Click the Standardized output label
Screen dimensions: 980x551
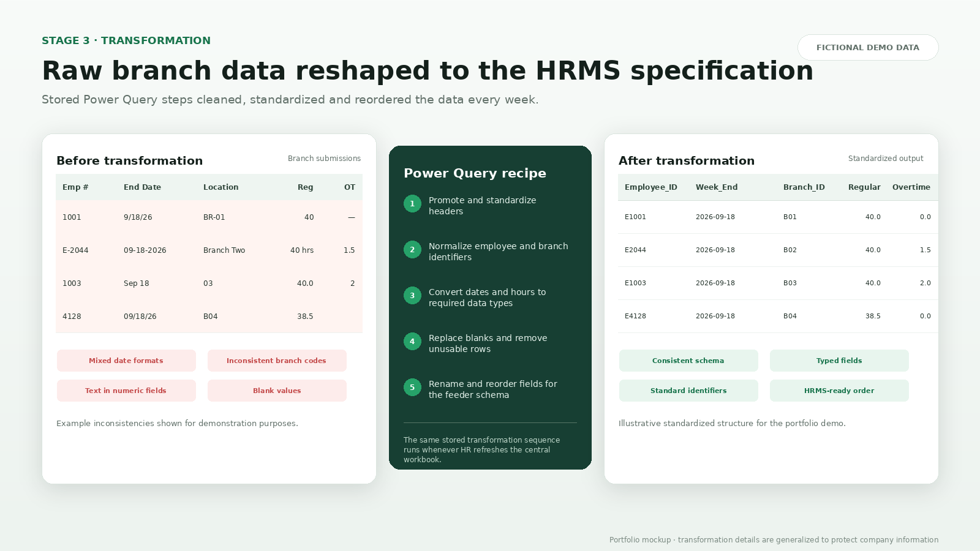pyautogui.click(x=886, y=159)
